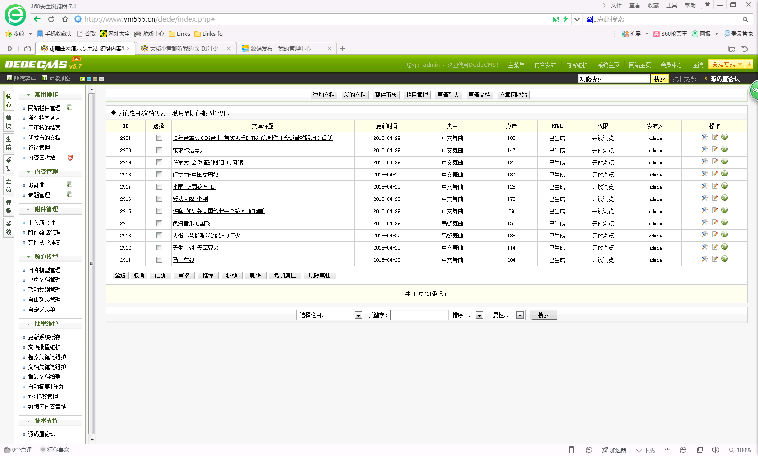Switch to the third browser tab
The width and height of the screenshot is (758, 456).
[285, 48]
